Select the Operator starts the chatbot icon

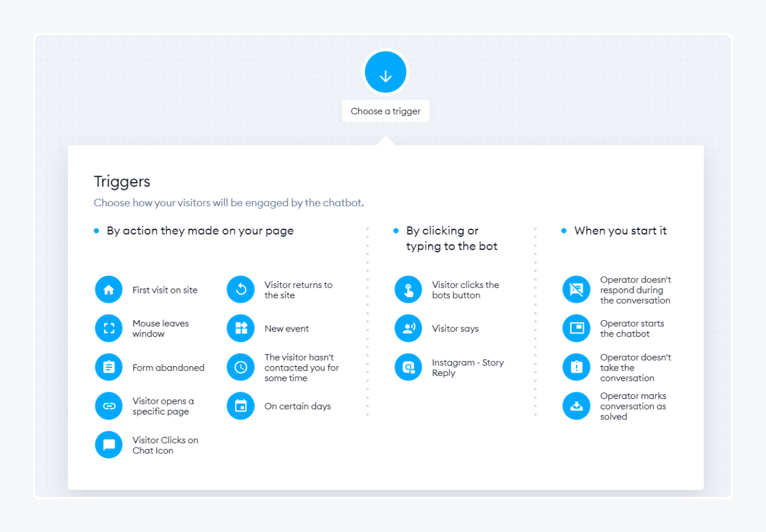click(x=577, y=328)
